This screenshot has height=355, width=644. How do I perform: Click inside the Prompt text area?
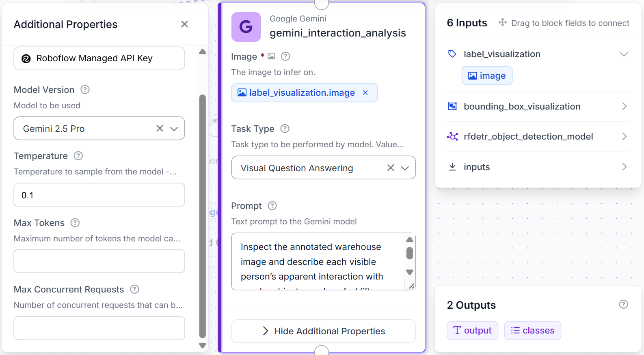point(318,261)
